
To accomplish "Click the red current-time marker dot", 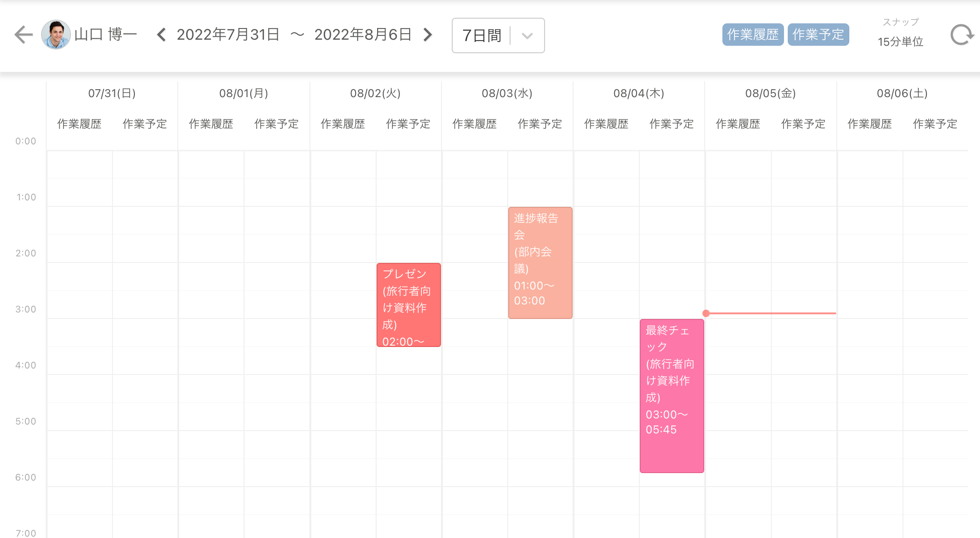I will point(706,313).
